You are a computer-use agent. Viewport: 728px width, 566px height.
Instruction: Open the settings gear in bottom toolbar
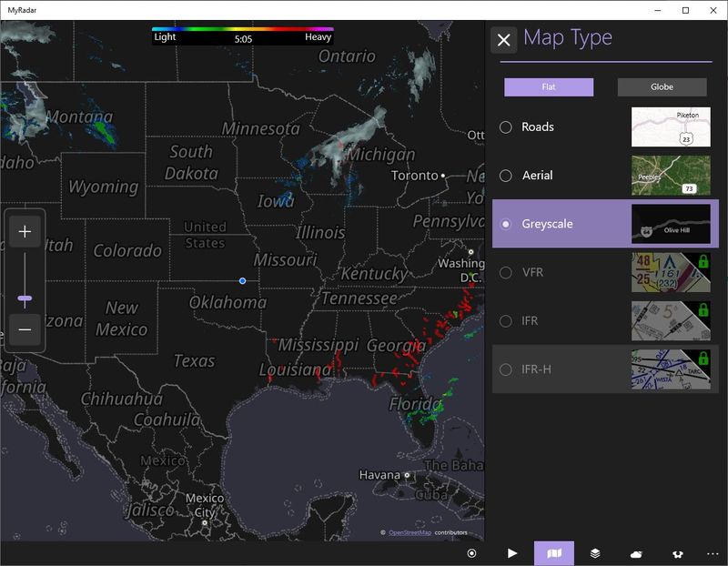pos(677,551)
